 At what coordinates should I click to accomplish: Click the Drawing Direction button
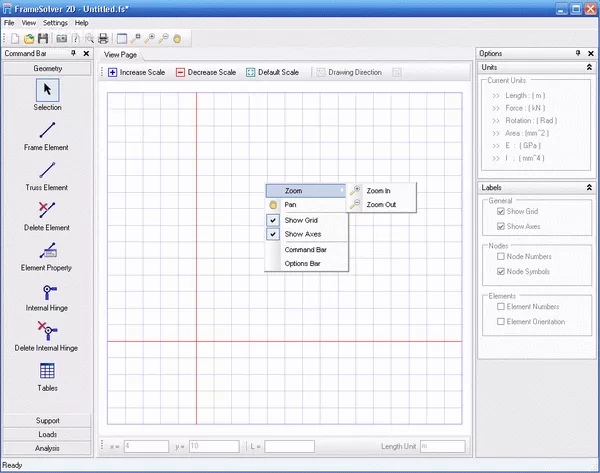(349, 72)
